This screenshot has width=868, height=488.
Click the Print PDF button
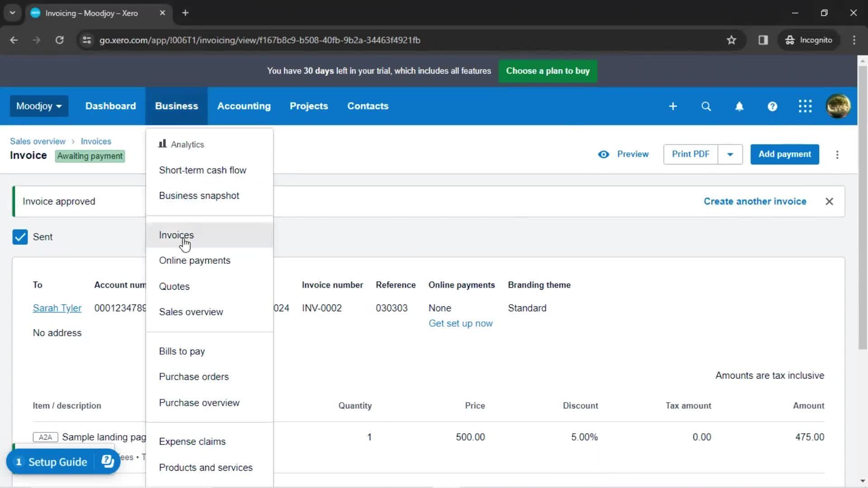click(690, 155)
